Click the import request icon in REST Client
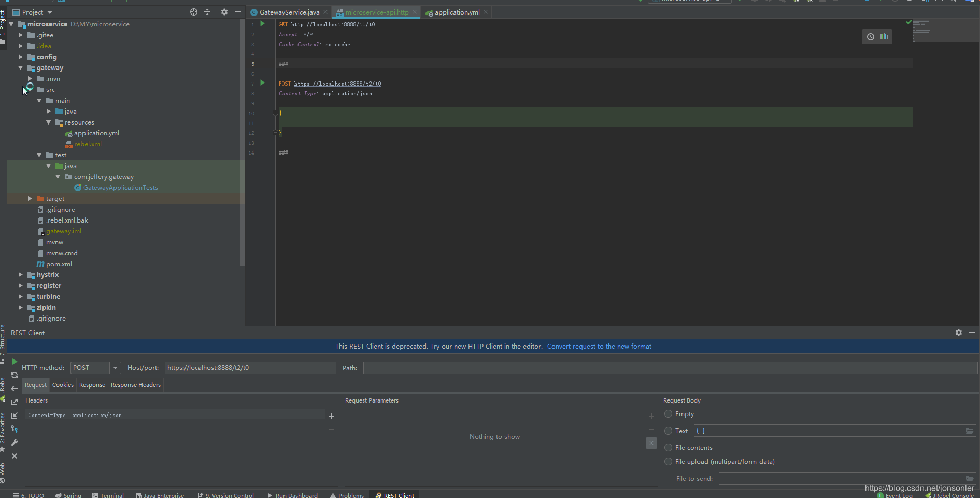Screen dimensions: 980x498 click(15, 416)
